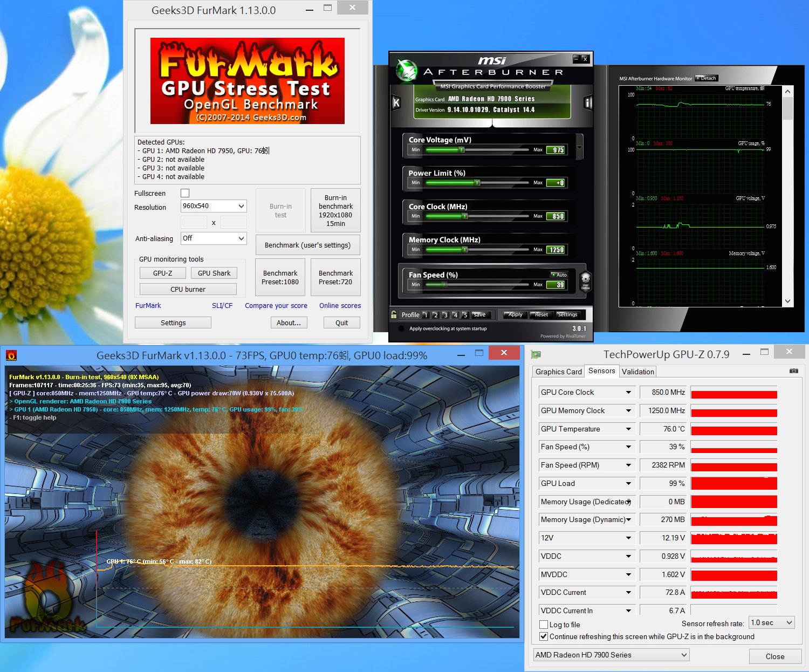Click the Burn-in benchmark 1920x1080 15min button

[x=335, y=210]
